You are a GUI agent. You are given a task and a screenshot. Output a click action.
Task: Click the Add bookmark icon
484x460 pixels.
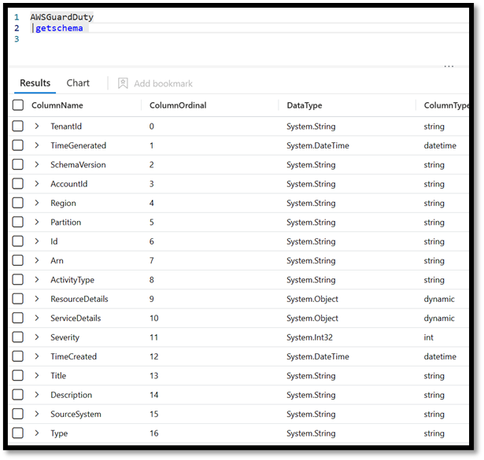pyautogui.click(x=123, y=83)
